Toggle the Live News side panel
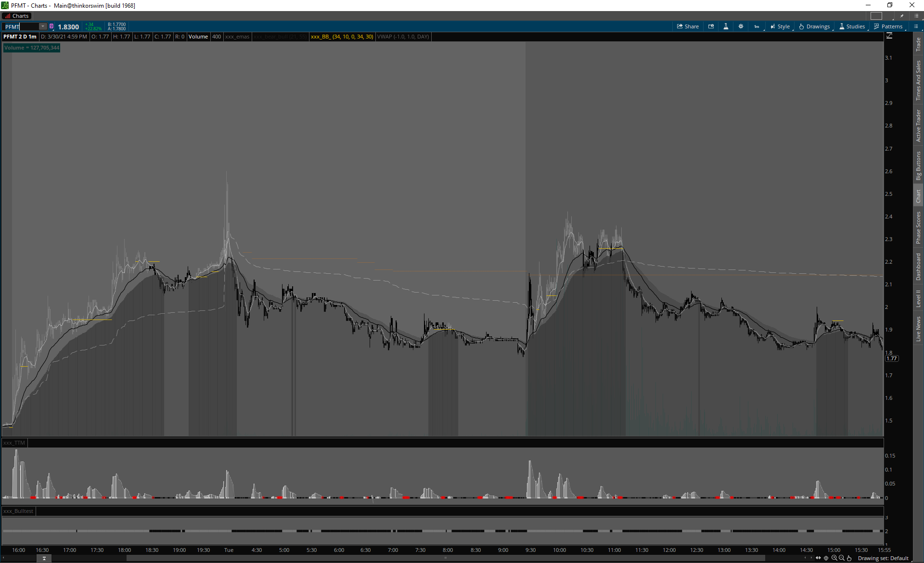This screenshot has width=924, height=563. pyautogui.click(x=918, y=329)
